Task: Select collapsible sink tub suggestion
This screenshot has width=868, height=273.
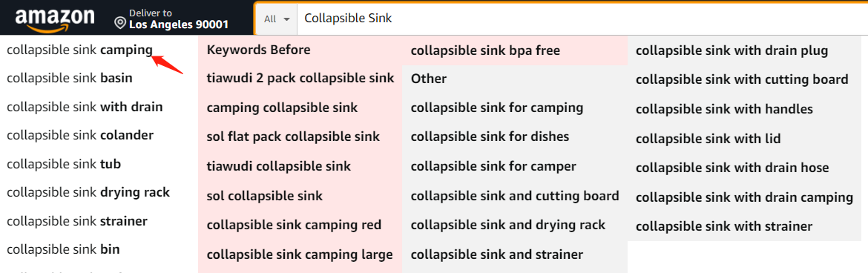Action: tap(64, 164)
